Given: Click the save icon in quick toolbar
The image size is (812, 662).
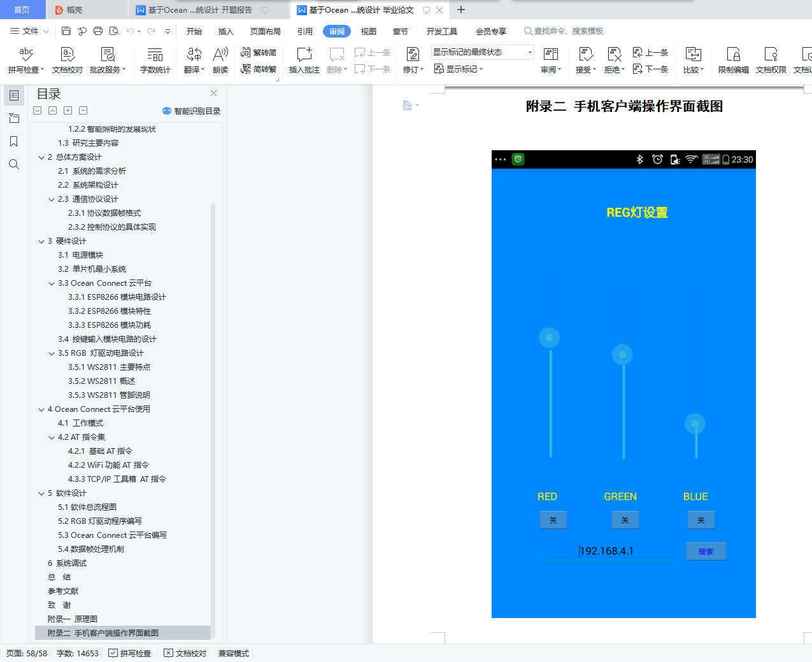Looking at the screenshot, I should coord(66,31).
